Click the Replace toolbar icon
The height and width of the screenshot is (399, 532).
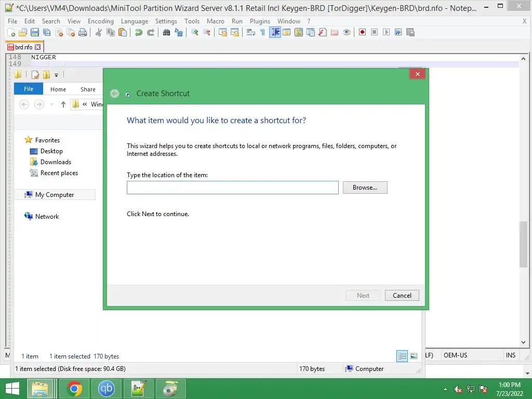coord(179,32)
